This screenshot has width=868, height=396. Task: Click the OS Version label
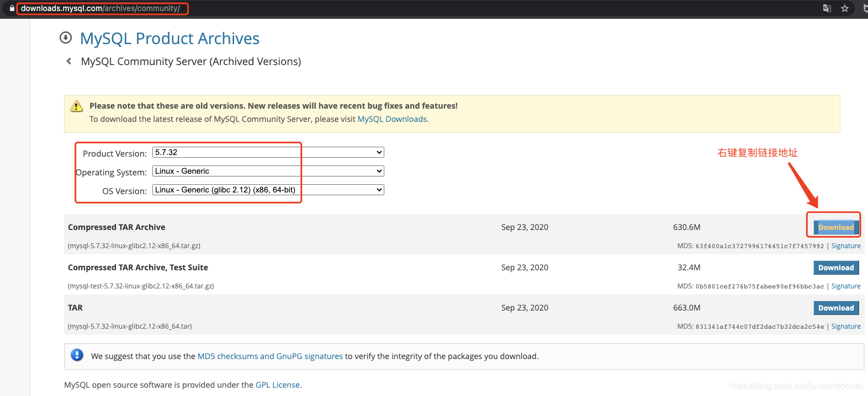124,191
